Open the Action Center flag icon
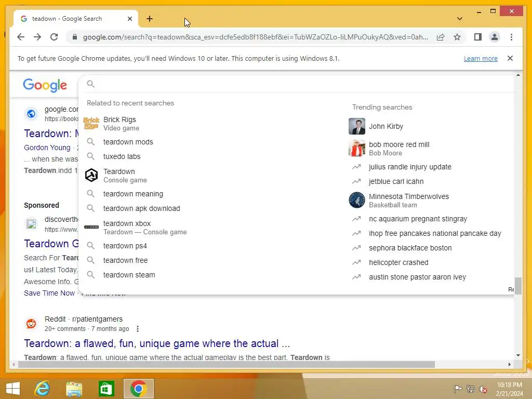The height and width of the screenshot is (399, 532). 458,389
